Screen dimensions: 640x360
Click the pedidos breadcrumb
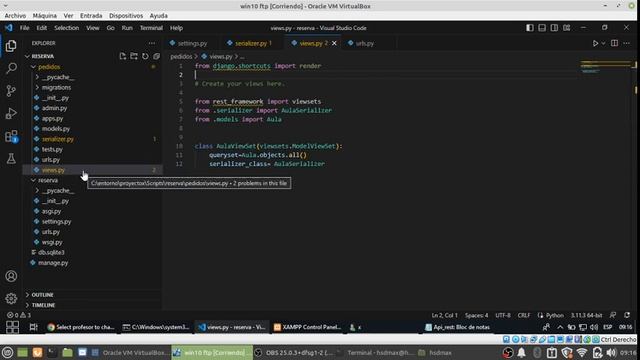(x=181, y=56)
